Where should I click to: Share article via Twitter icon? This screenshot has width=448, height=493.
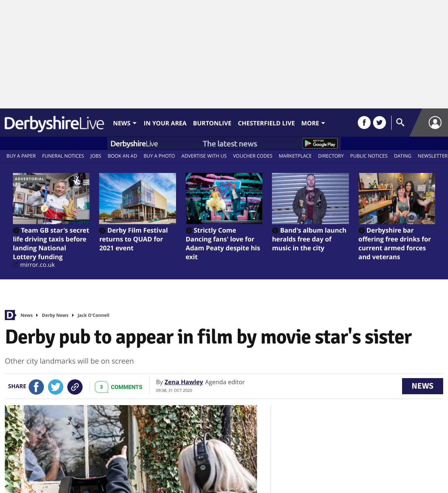pos(56,387)
